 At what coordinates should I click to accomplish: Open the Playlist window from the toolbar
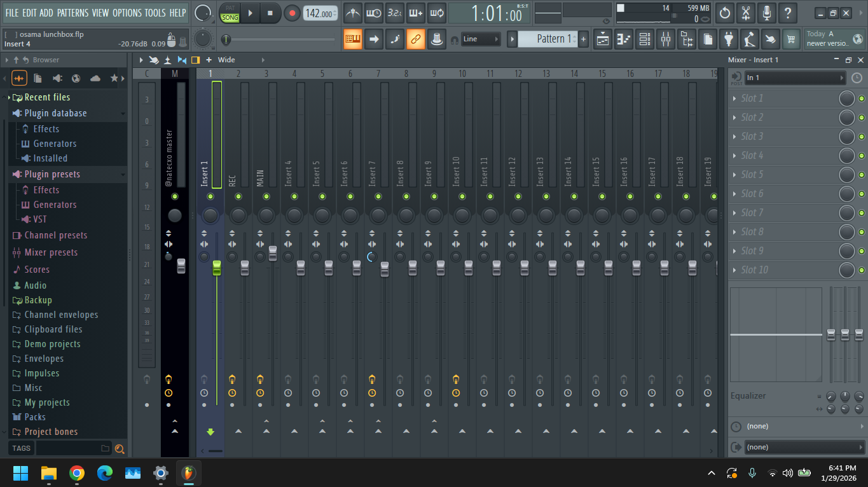603,39
